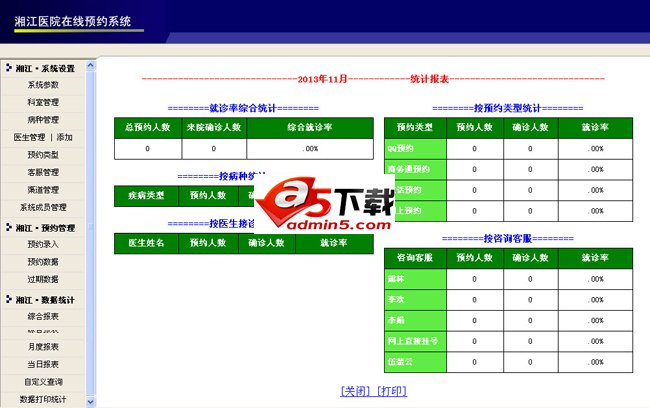Image resolution: width=650 pixels, height=408 pixels.
Task: Click the arrow icon beside 湘江·预约管理
Action: 9,227
